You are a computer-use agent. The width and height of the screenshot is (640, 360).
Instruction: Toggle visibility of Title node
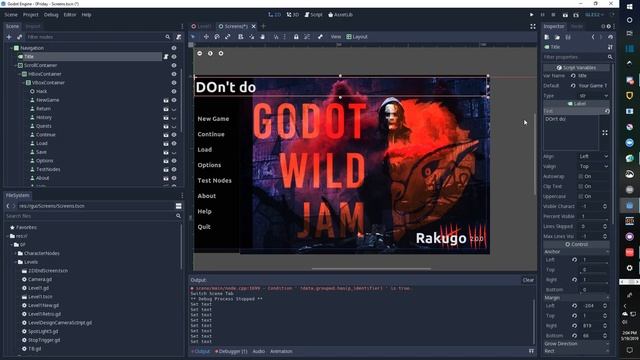[174, 57]
